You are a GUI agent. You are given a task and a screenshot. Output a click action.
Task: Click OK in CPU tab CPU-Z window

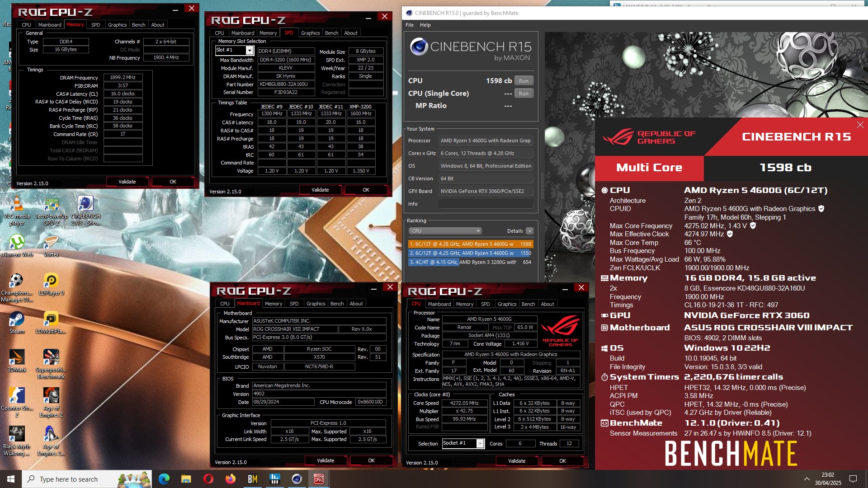pos(562,461)
